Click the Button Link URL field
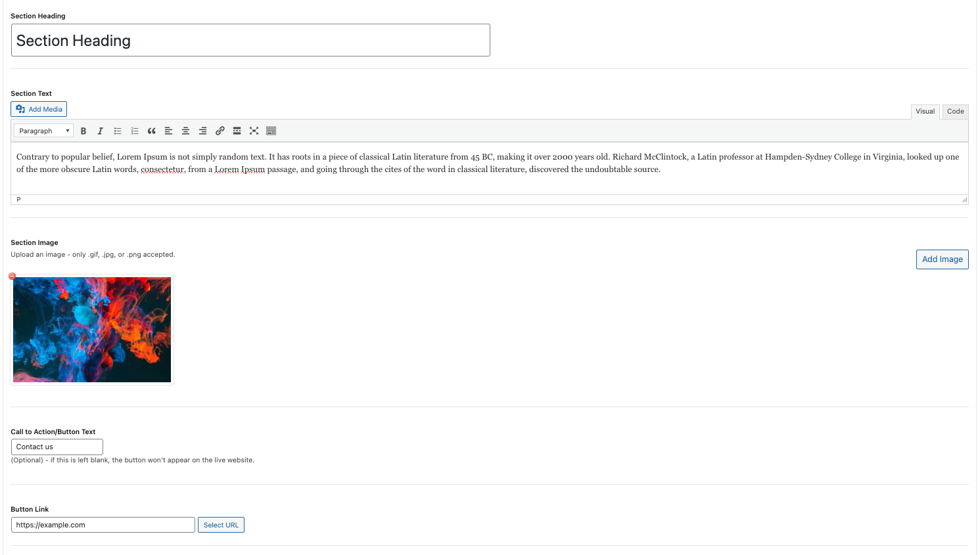980x555 pixels. click(103, 525)
